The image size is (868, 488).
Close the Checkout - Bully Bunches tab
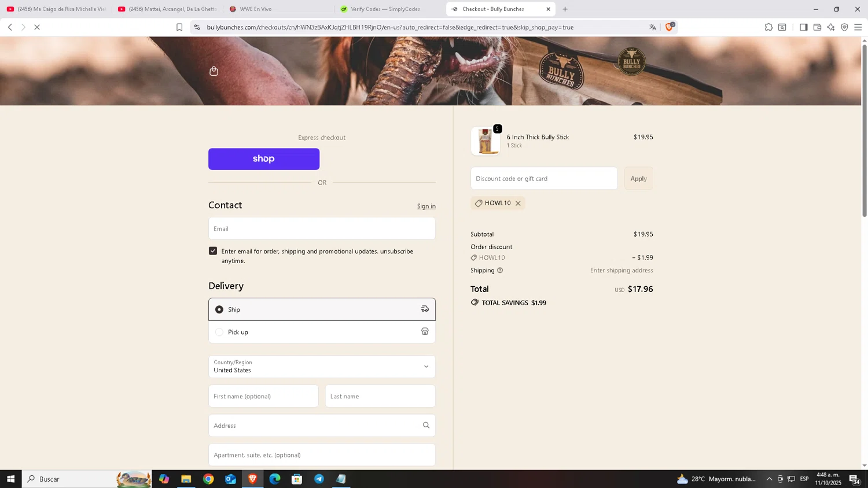pyautogui.click(x=548, y=9)
